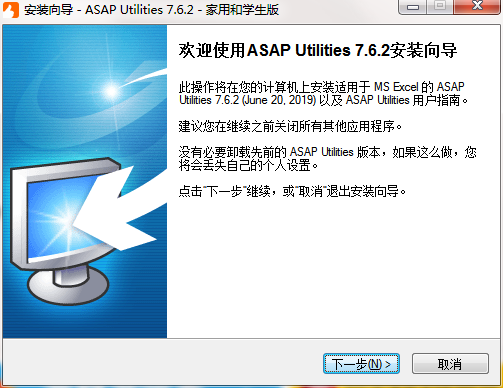
Task: Click the 下一步(N) > button
Action: (x=361, y=364)
